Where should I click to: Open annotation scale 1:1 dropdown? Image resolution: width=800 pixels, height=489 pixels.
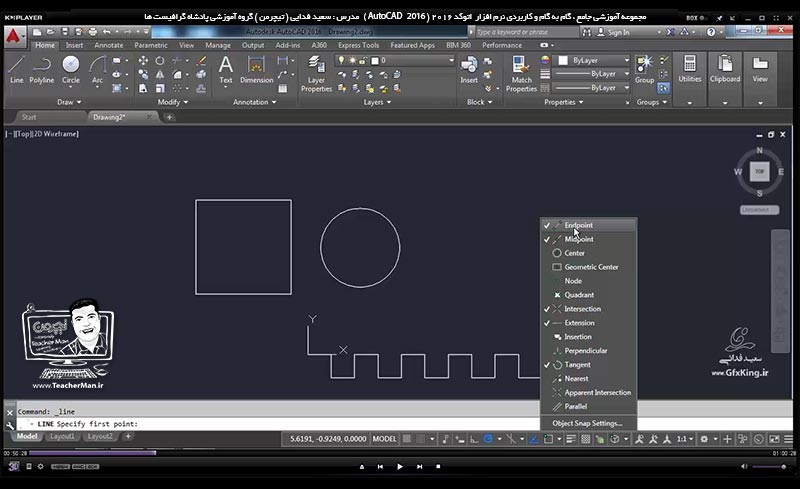(685, 439)
